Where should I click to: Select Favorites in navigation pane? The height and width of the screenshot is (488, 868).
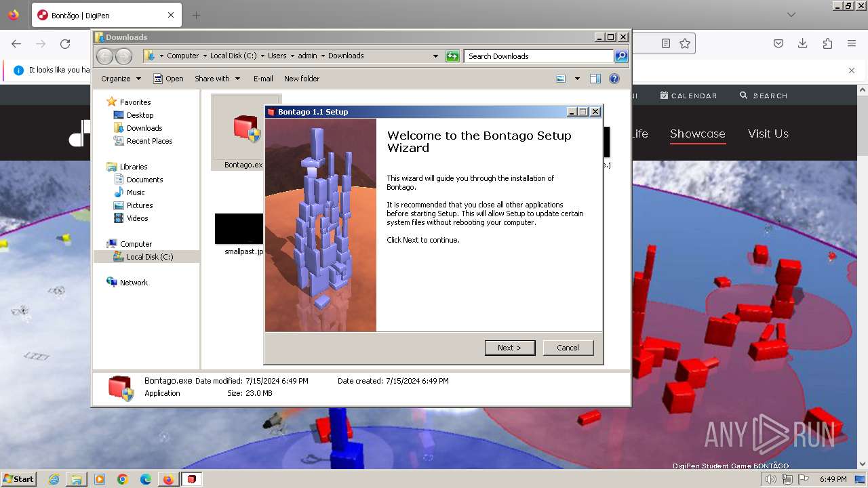tap(135, 102)
